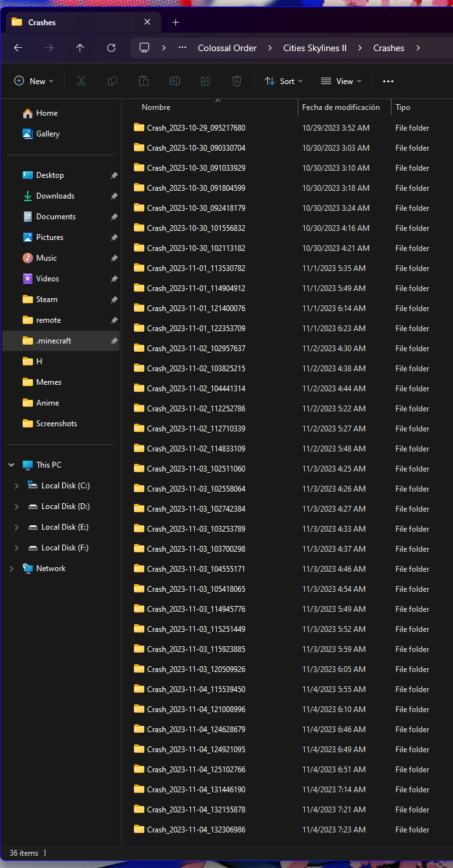Open the New item menu

[x=34, y=81]
